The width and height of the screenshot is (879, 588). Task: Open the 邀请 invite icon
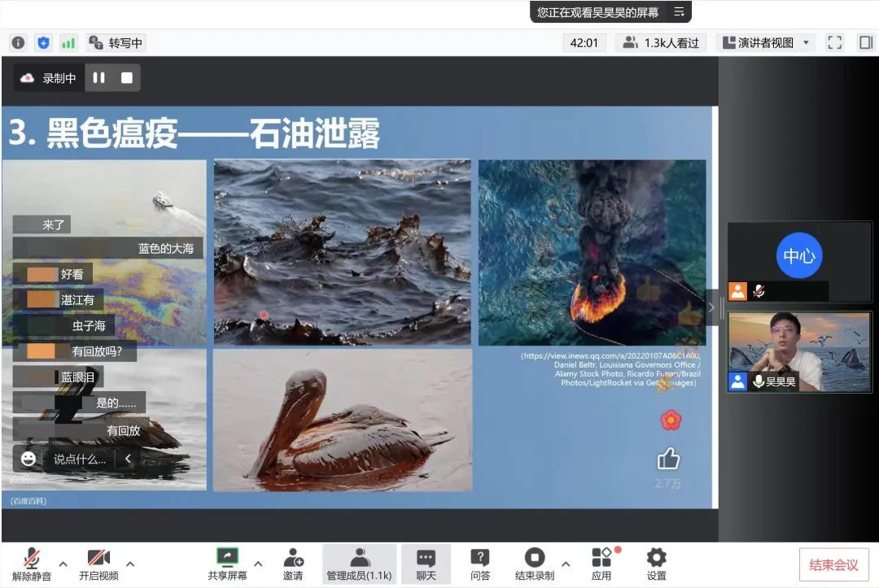tap(293, 564)
